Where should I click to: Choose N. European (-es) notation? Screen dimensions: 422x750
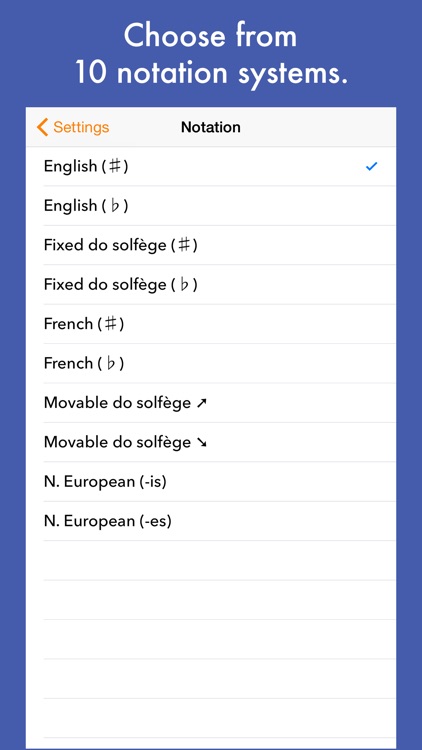tap(211, 521)
